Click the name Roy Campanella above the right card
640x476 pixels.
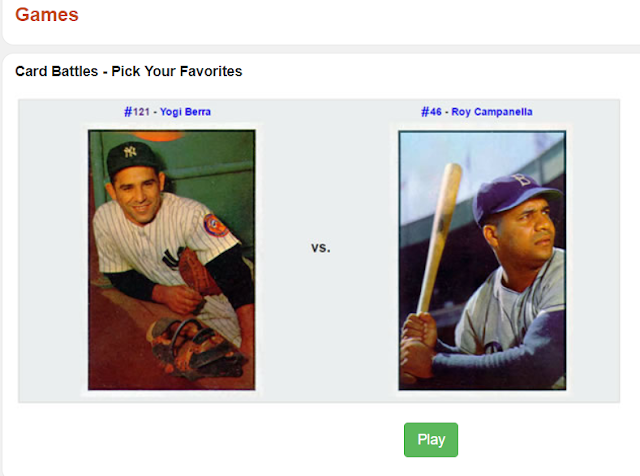pos(492,112)
